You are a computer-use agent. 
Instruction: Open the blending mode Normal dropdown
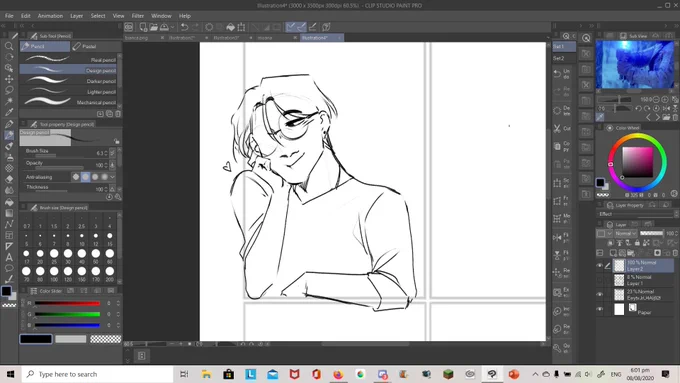(x=625, y=233)
